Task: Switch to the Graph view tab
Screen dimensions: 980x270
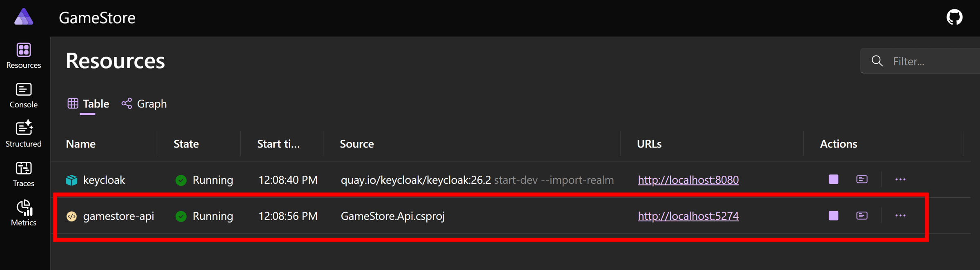Action: pos(144,104)
